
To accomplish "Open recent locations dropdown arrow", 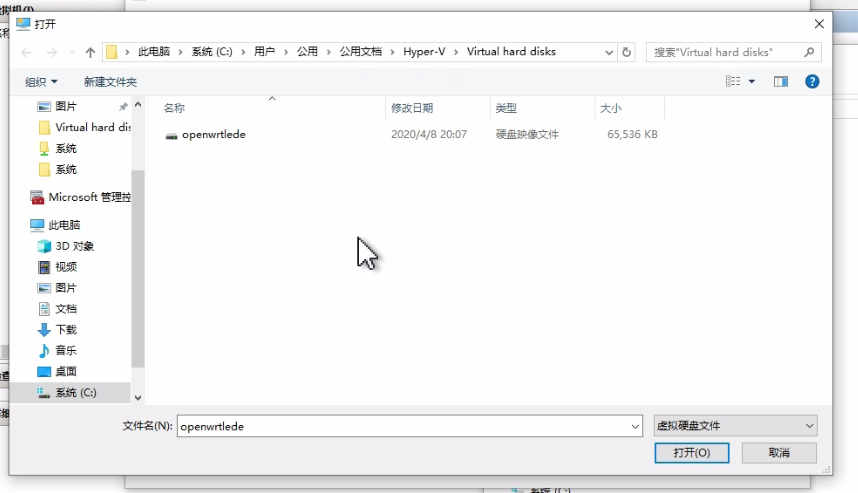I will tap(72, 53).
